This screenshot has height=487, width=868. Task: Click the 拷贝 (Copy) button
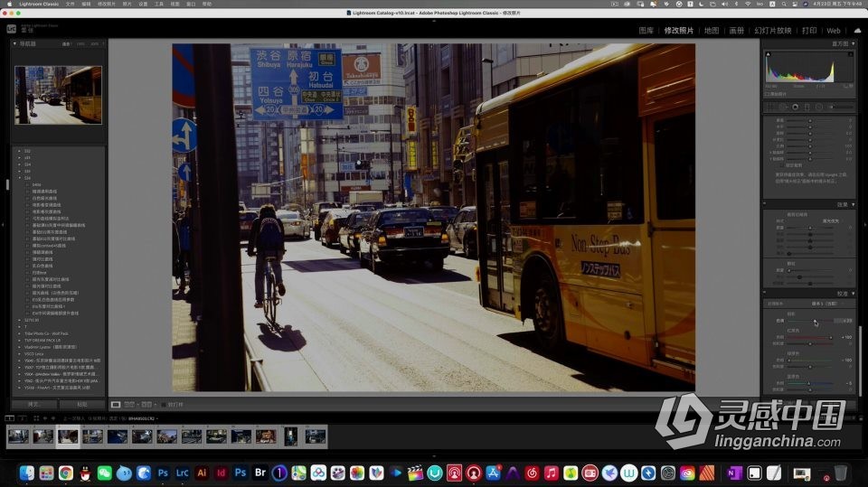pyautogui.click(x=33, y=404)
